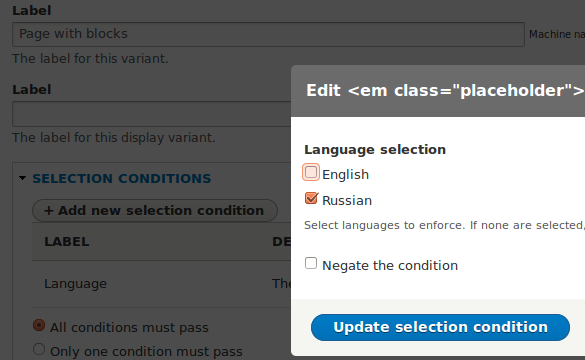Select All conditions must pass radio
The width and height of the screenshot is (585, 360).
tap(39, 325)
